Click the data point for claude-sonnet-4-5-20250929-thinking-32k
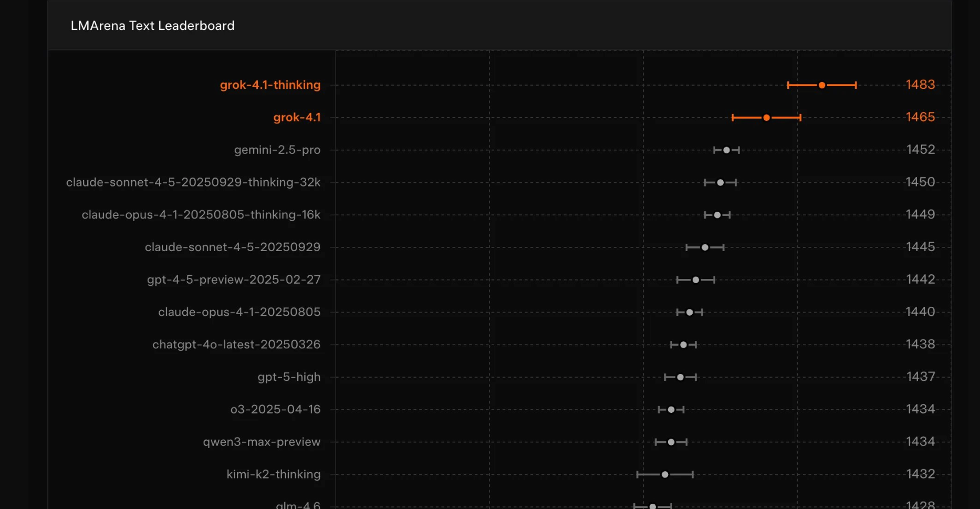The width and height of the screenshot is (980, 509). [721, 183]
